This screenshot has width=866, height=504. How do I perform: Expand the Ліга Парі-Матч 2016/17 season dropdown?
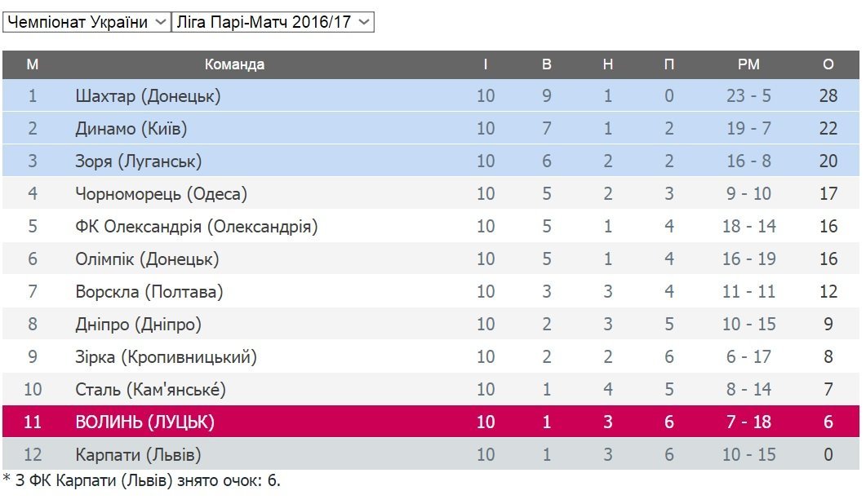coord(273,22)
